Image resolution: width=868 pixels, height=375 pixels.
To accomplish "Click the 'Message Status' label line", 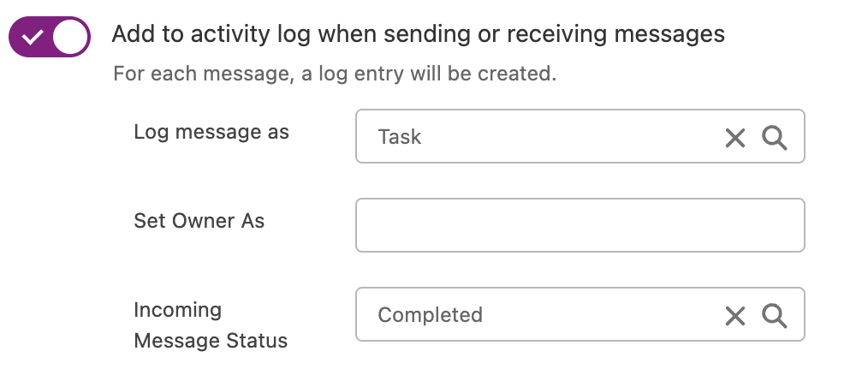I will tap(211, 340).
